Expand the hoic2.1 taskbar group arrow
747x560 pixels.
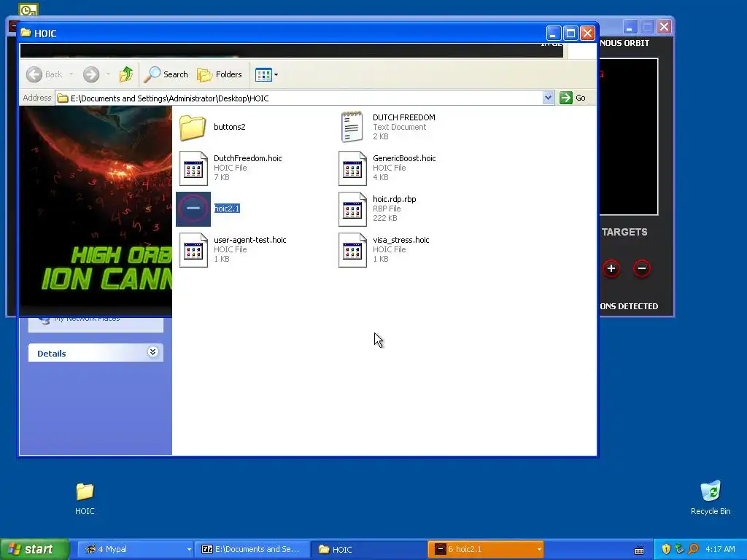tap(539, 550)
